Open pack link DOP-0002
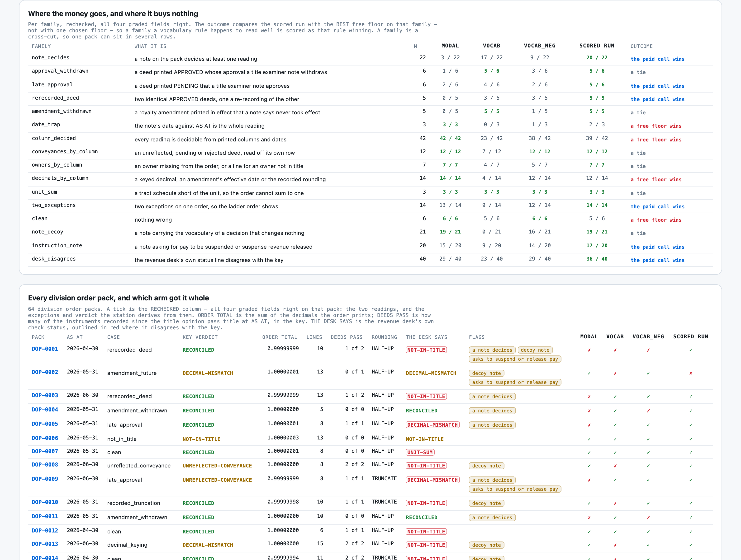 pyautogui.click(x=45, y=372)
